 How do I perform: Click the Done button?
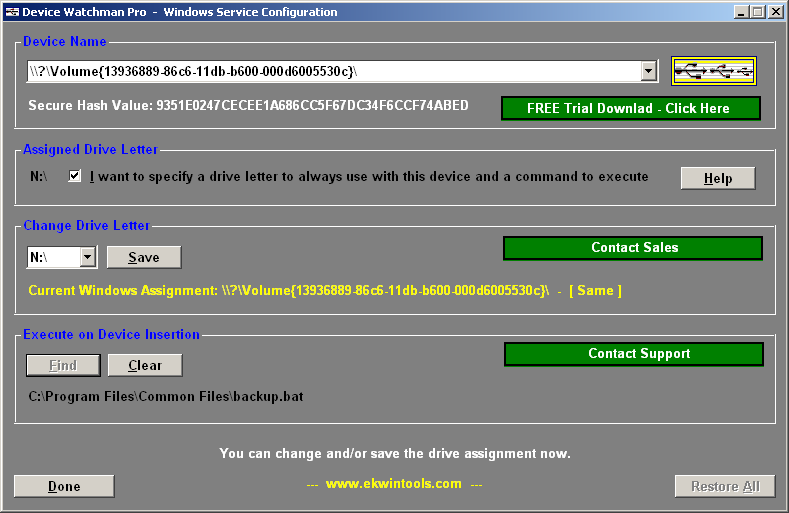point(64,486)
